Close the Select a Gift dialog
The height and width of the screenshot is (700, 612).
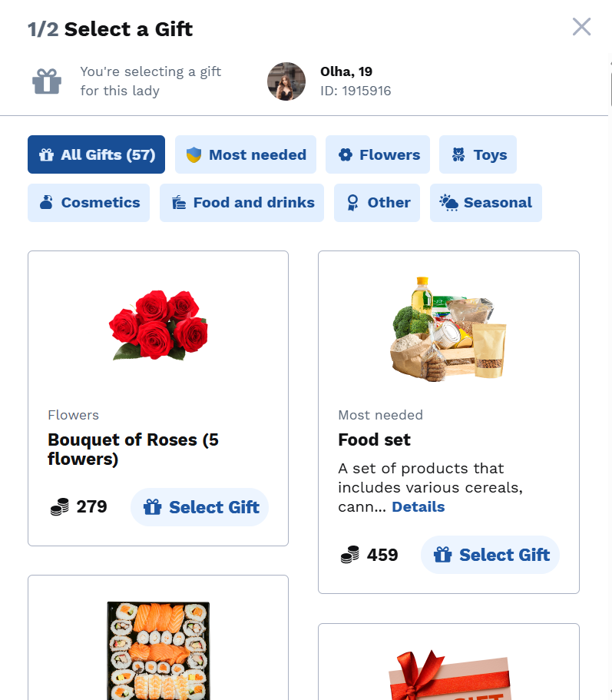click(x=581, y=27)
